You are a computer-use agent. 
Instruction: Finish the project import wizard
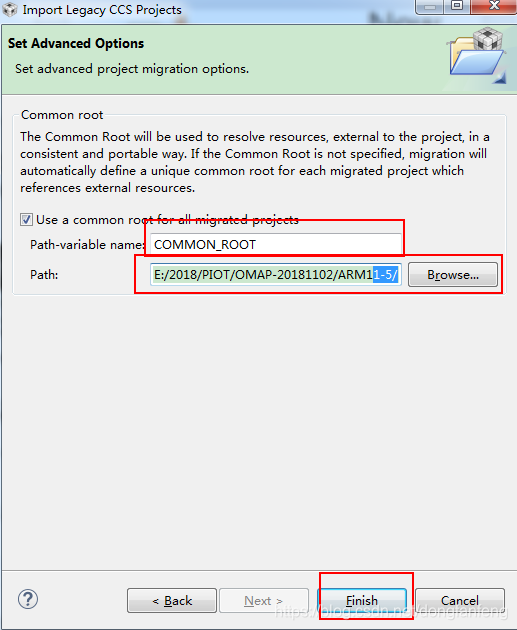point(362,601)
